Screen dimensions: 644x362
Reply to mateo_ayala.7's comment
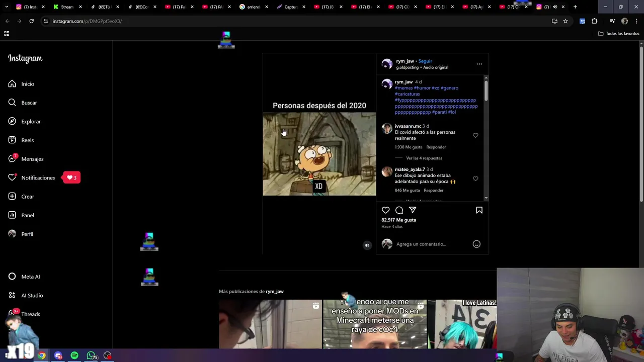click(433, 191)
